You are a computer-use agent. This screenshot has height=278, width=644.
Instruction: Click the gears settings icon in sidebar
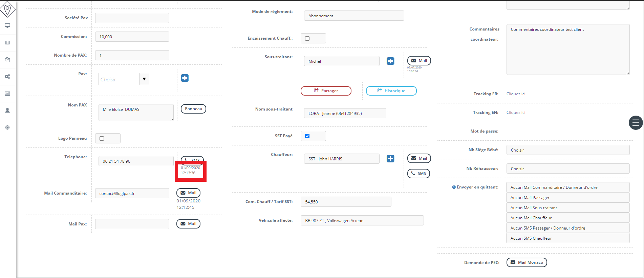[x=7, y=77]
